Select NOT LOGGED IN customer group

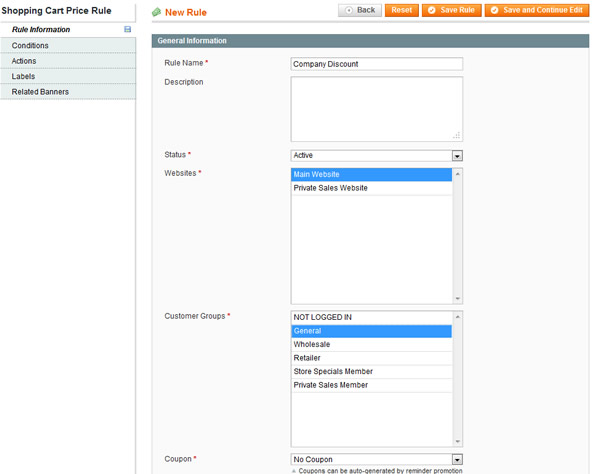(x=372, y=317)
